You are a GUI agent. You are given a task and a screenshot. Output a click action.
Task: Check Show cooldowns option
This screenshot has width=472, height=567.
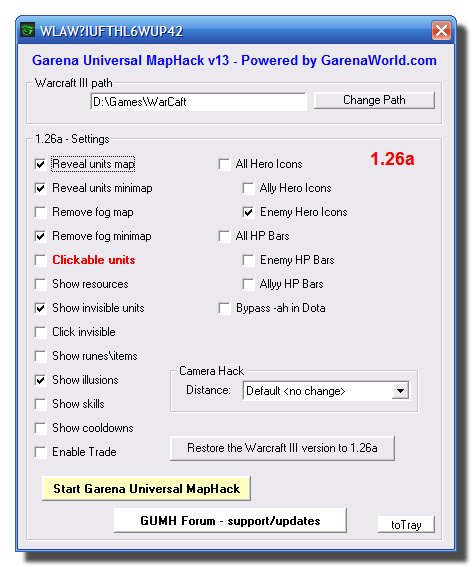click(41, 428)
